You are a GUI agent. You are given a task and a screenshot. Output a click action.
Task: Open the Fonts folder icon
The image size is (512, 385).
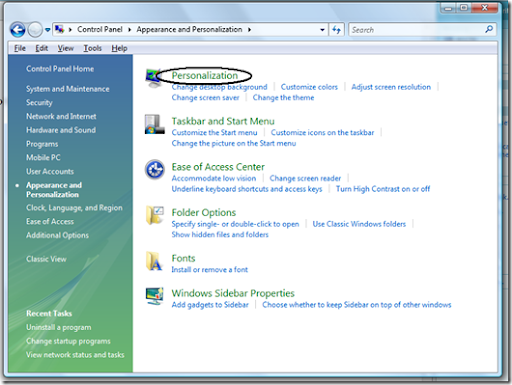click(154, 261)
